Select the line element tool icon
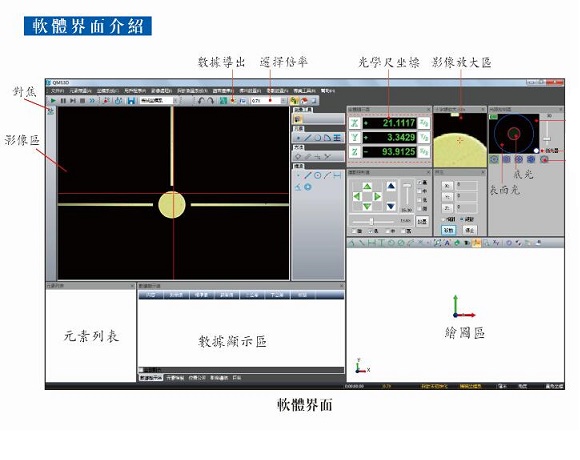Viewport: 580px width, 460px height. [308, 138]
